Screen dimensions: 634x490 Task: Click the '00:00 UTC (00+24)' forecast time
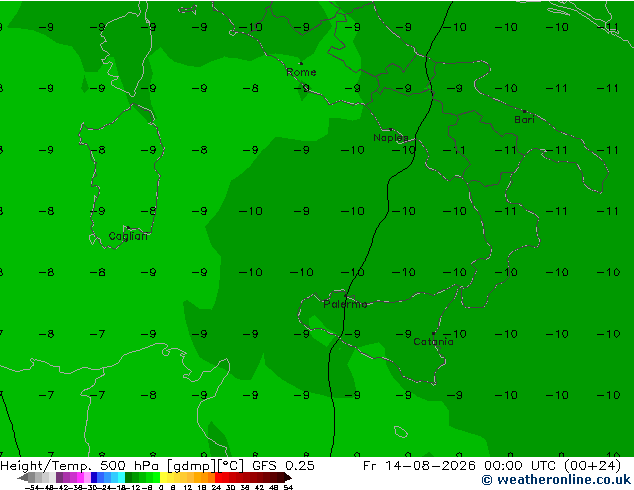pyautogui.click(x=551, y=465)
